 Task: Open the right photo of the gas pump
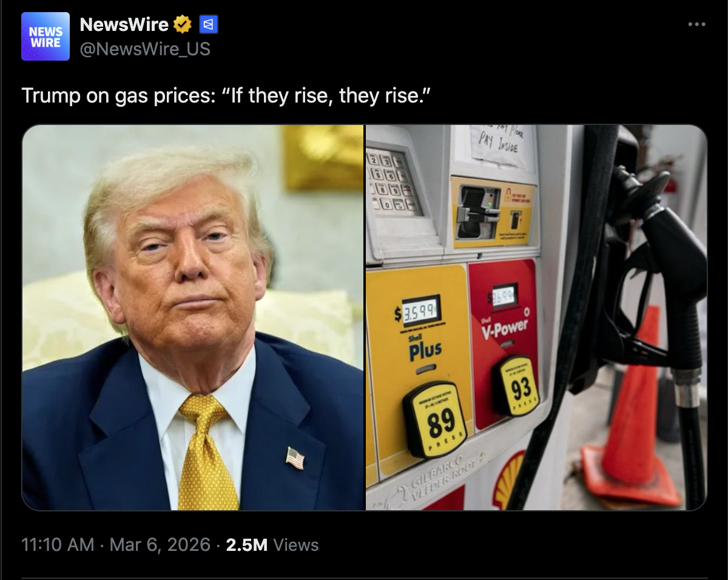536,317
